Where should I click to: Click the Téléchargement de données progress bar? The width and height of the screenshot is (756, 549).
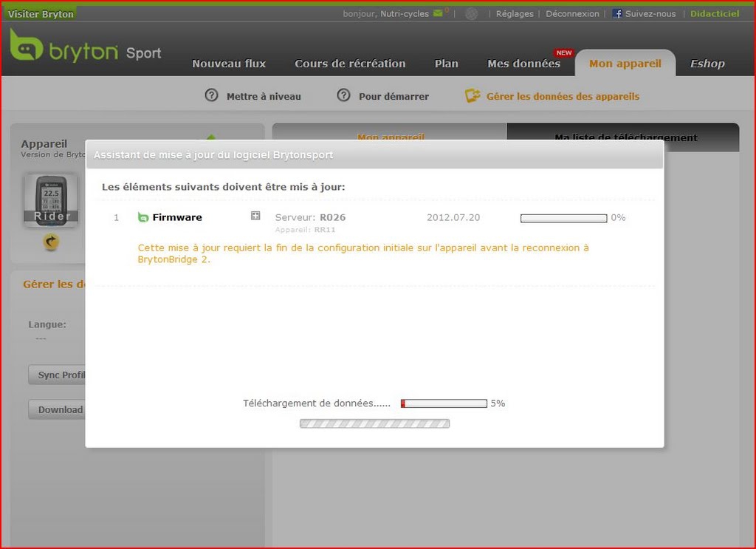click(444, 403)
